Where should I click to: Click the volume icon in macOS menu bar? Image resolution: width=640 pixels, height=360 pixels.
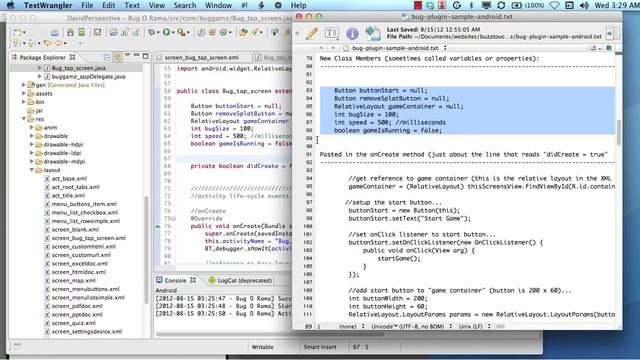click(584, 5)
